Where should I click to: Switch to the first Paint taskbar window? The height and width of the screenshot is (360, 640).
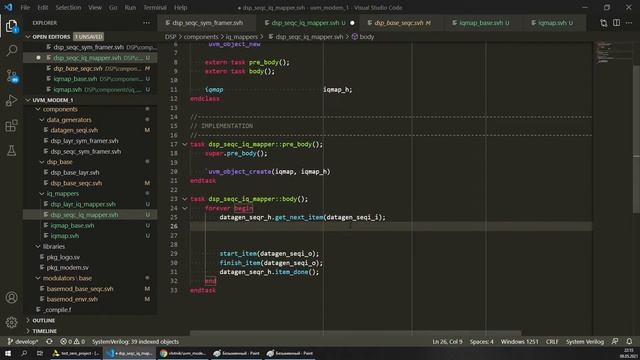pos(236,353)
